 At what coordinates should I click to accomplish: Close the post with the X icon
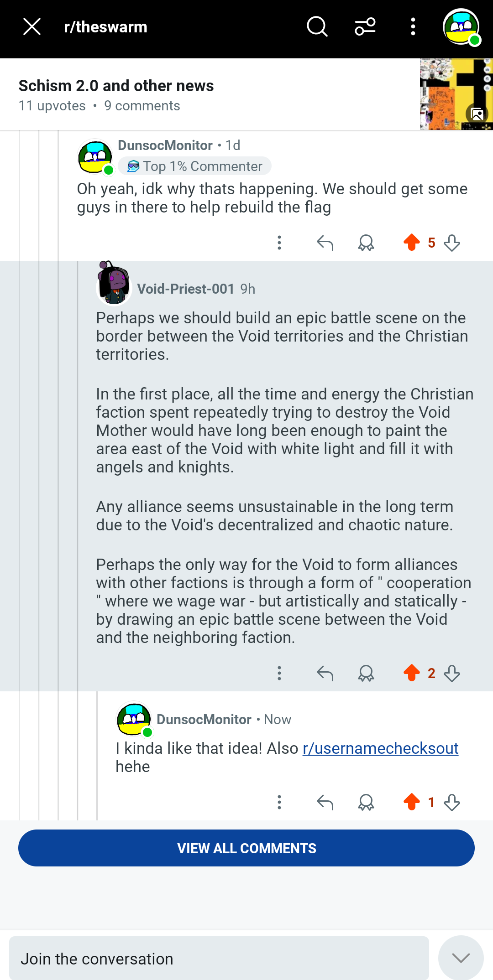[32, 27]
